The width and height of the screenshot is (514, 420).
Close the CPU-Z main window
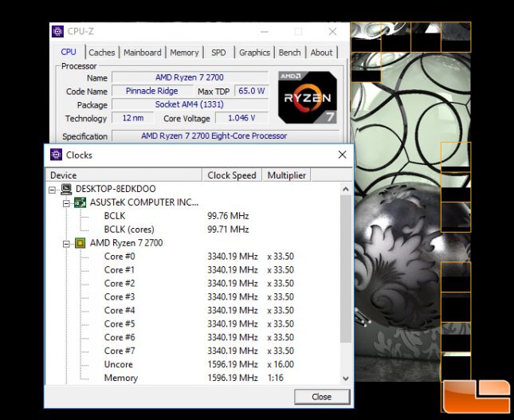pos(332,32)
